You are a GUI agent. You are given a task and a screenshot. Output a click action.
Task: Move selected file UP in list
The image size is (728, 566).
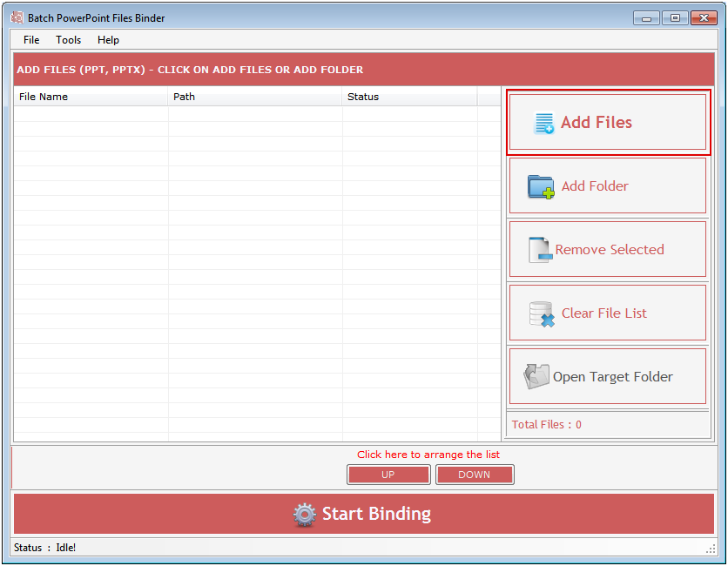click(388, 475)
